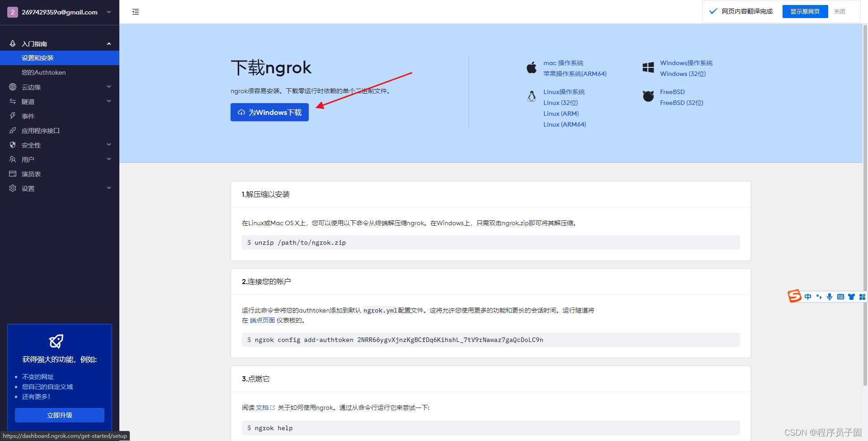The height and width of the screenshot is (441, 868).
Task: Click the account avatar badge numbered 2
Action: [x=13, y=12]
